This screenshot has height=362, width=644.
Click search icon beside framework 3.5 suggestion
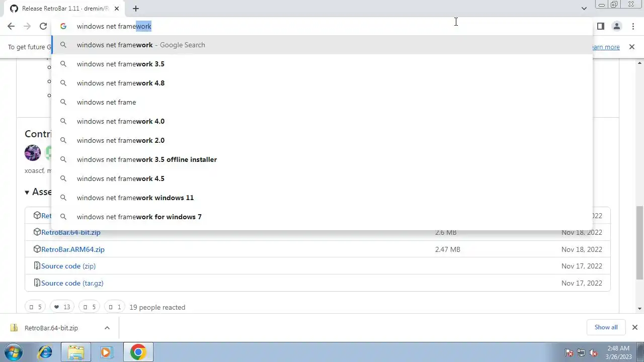[63, 64]
